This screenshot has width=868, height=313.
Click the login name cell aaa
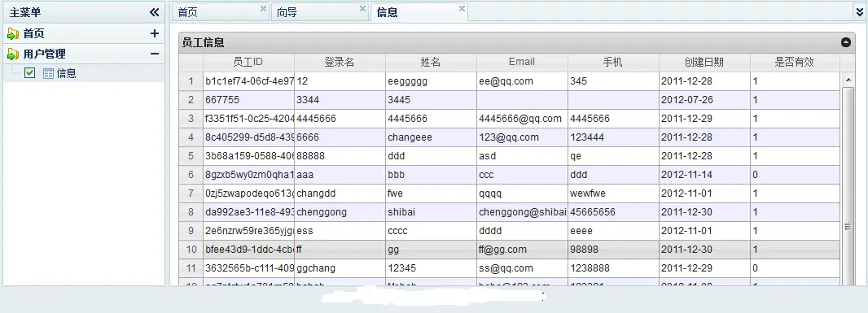tap(340, 175)
